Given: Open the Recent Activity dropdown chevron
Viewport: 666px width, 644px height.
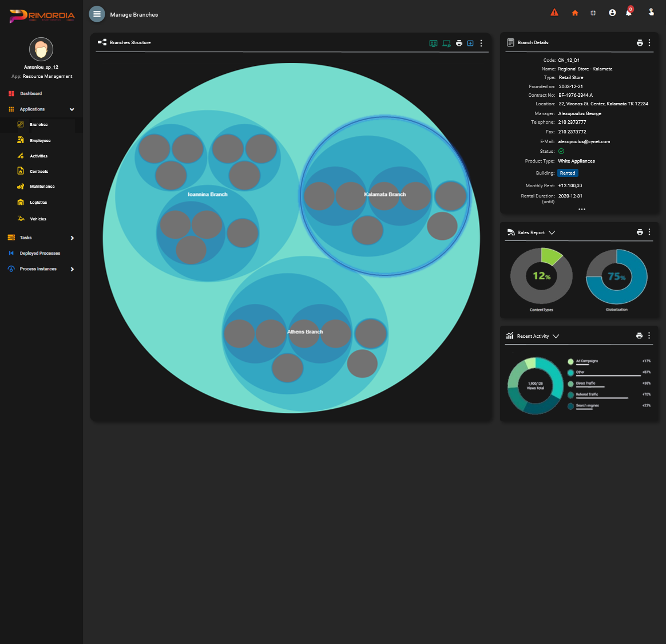Looking at the screenshot, I should (x=556, y=337).
